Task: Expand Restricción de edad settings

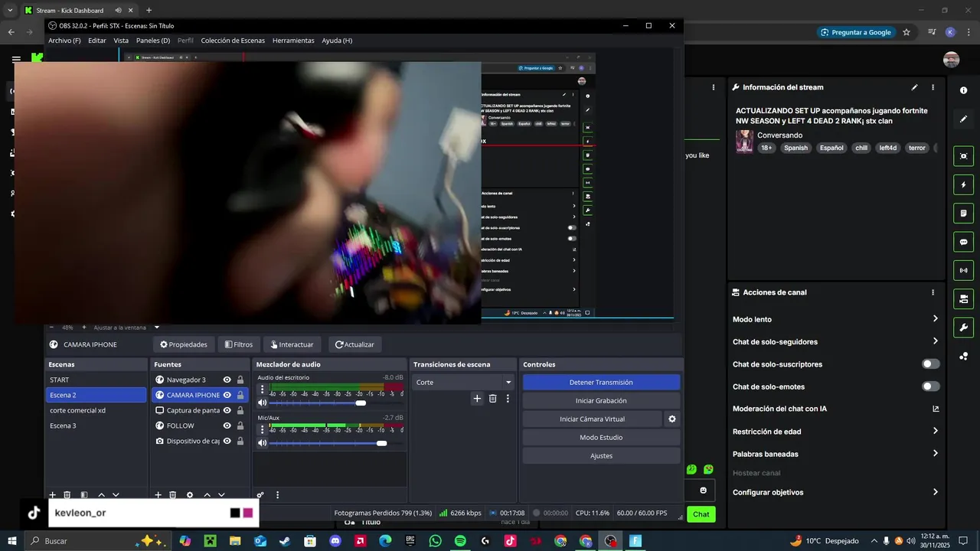Action: 936,432
